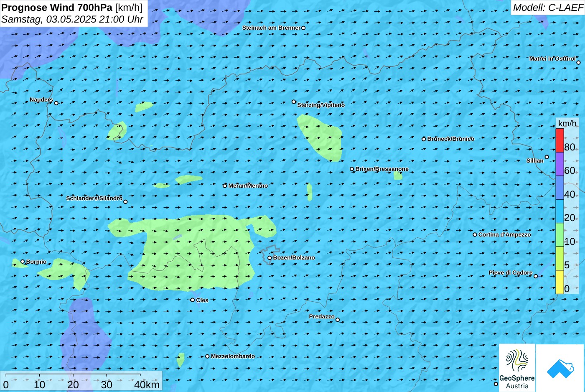585x392 pixels.
Task: Select the Bozen/Bolzano city marker
Action: (270, 258)
